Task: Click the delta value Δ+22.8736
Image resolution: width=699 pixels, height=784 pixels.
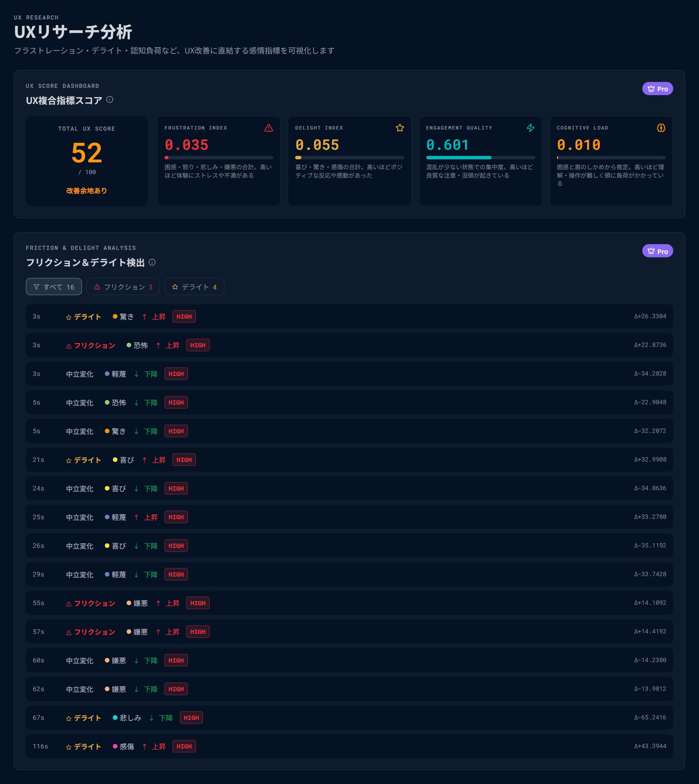Action: pyautogui.click(x=650, y=345)
